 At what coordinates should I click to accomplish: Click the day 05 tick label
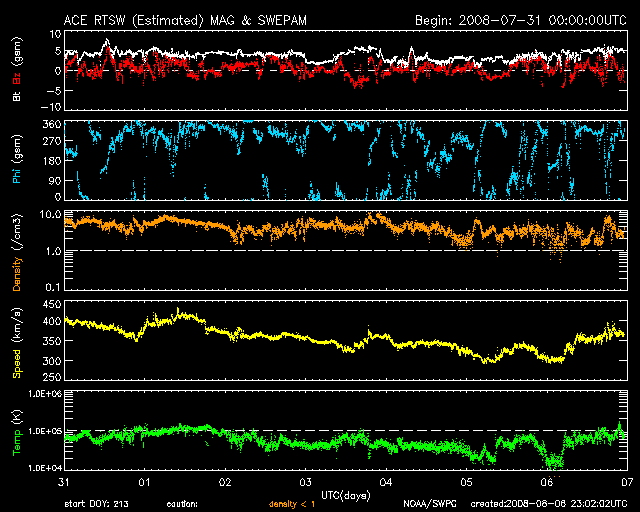(467, 482)
